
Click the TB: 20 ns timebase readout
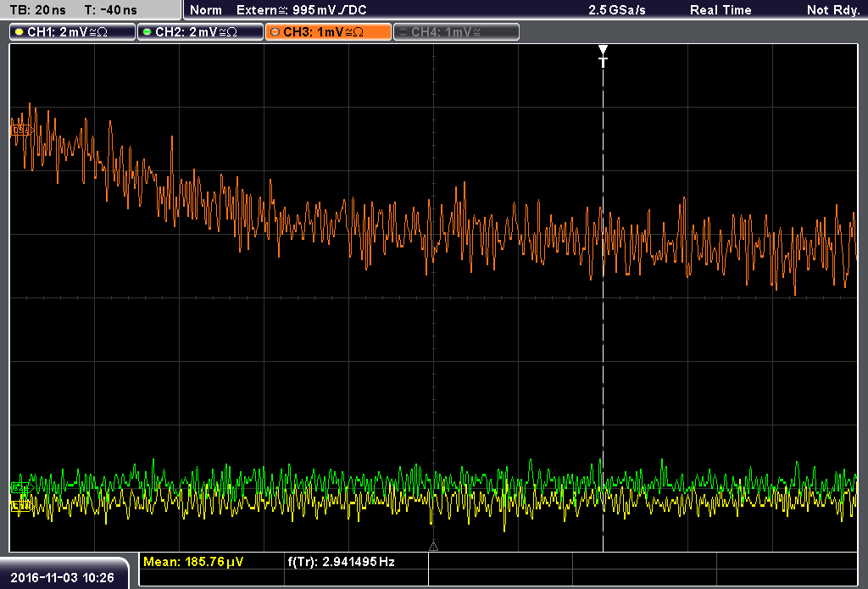point(37,10)
